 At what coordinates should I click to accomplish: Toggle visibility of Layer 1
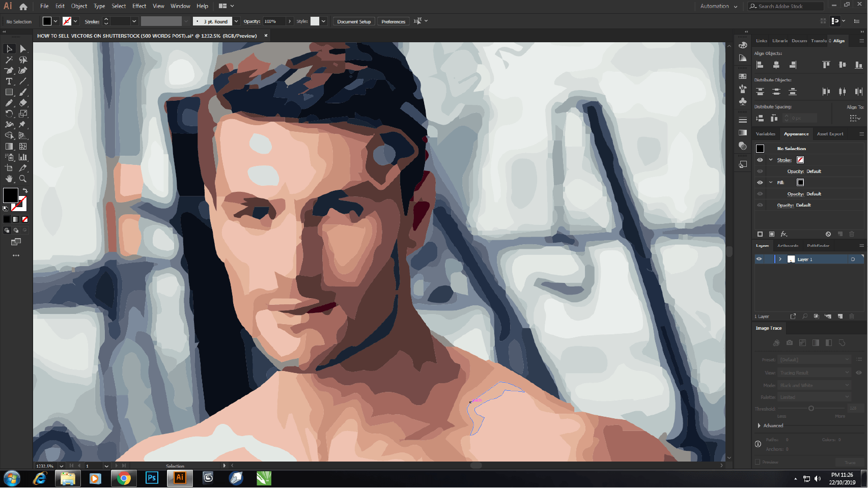tap(759, 259)
